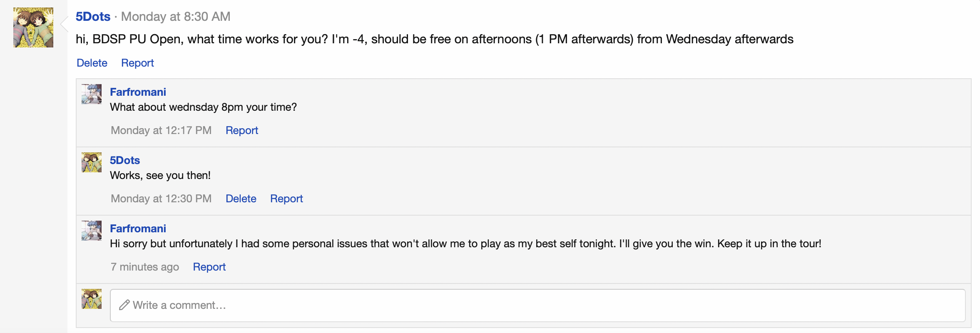This screenshot has width=980, height=333.
Task: Focus the 'Write a comment…' field
Action: [537, 306]
